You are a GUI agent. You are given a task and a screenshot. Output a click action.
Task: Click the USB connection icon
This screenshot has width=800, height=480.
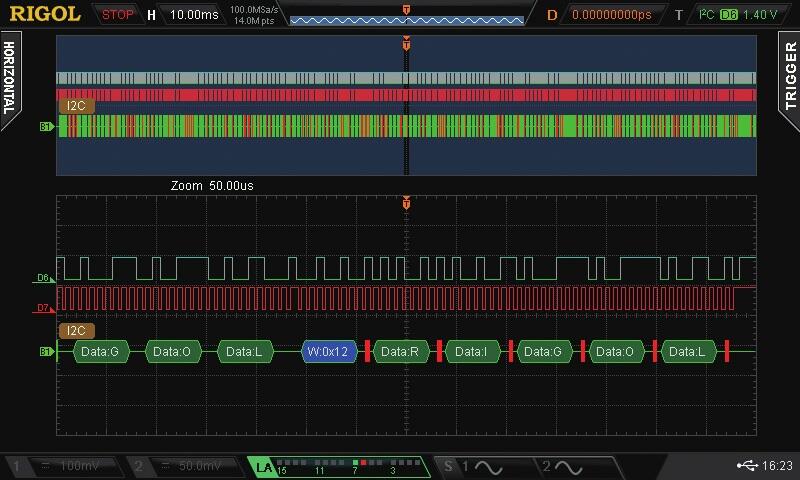coord(745,466)
